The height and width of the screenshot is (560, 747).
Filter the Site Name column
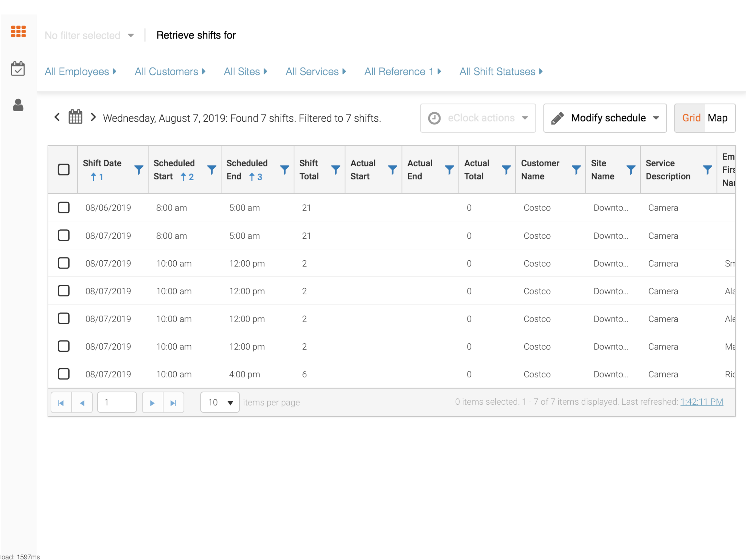(x=631, y=170)
